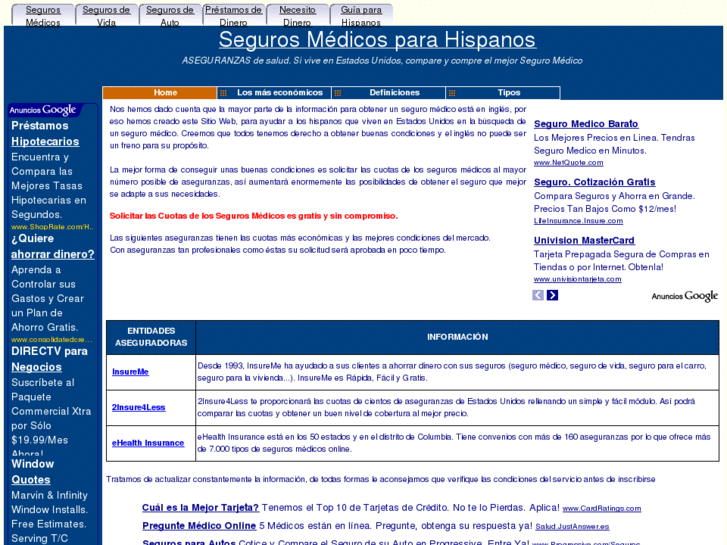Viewport: 727px width, 545px height.
Task: Open the Seguro Medico Barato ad link
Action: pyautogui.click(x=586, y=124)
